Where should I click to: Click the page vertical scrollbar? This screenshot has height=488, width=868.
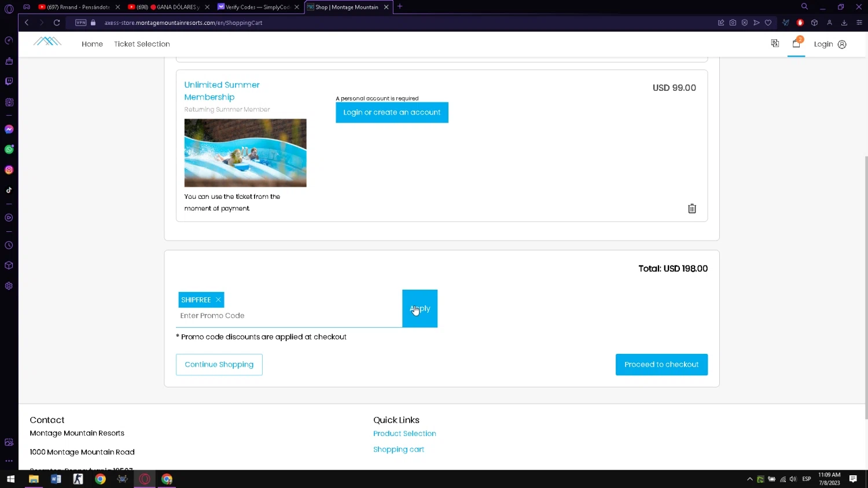(866, 287)
